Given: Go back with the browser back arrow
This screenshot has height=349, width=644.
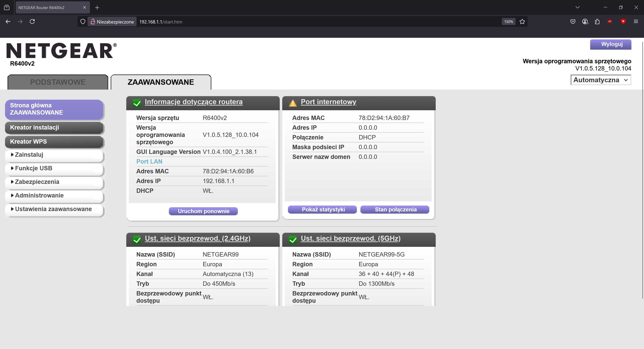Looking at the screenshot, I should (x=8, y=22).
